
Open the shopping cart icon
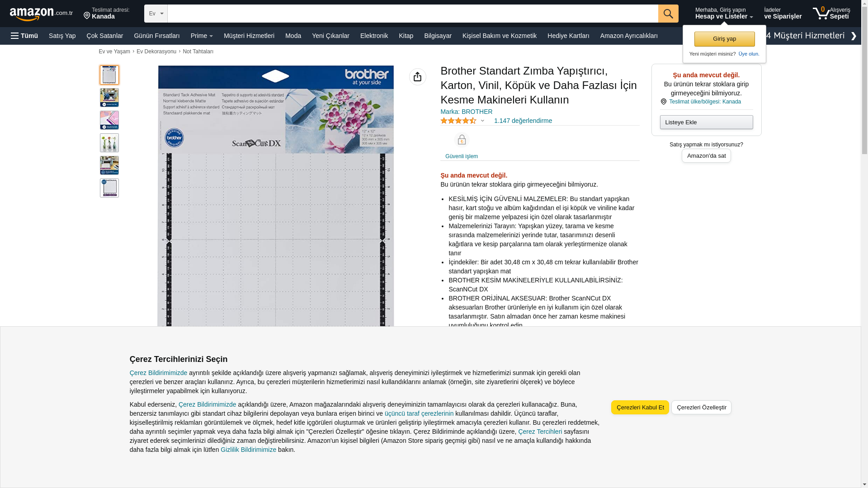point(821,13)
